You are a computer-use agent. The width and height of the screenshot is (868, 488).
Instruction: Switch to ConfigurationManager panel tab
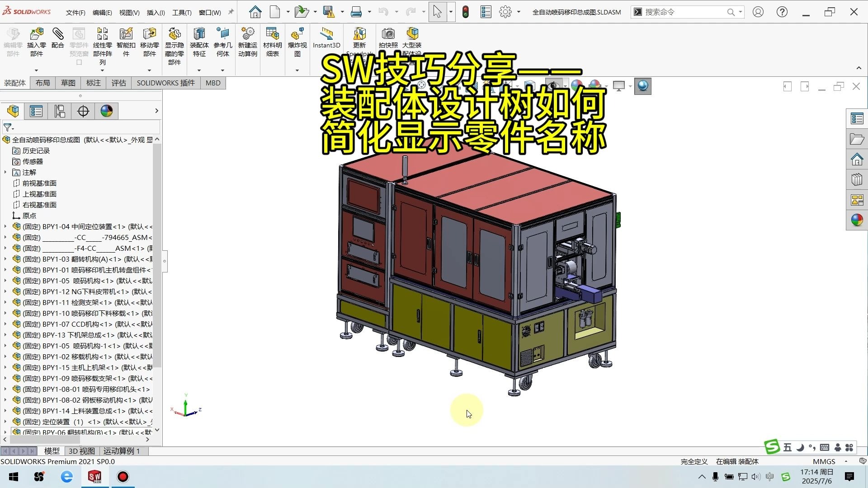point(60,111)
